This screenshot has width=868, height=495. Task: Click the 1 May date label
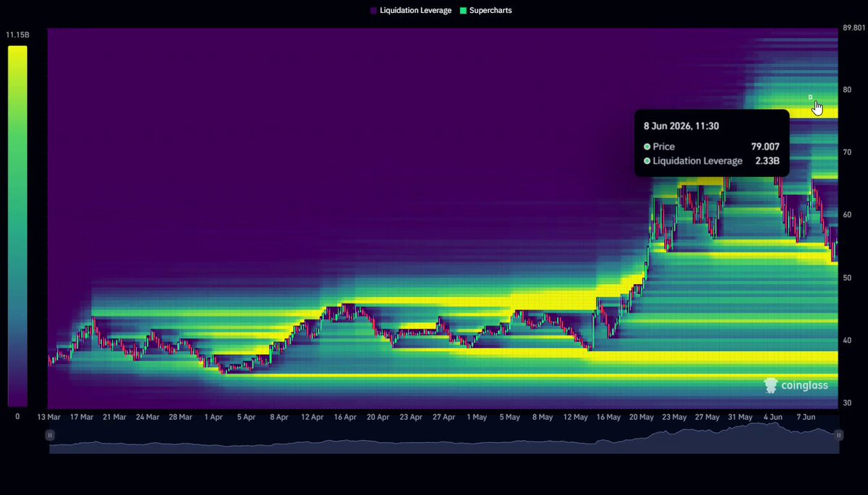click(477, 417)
